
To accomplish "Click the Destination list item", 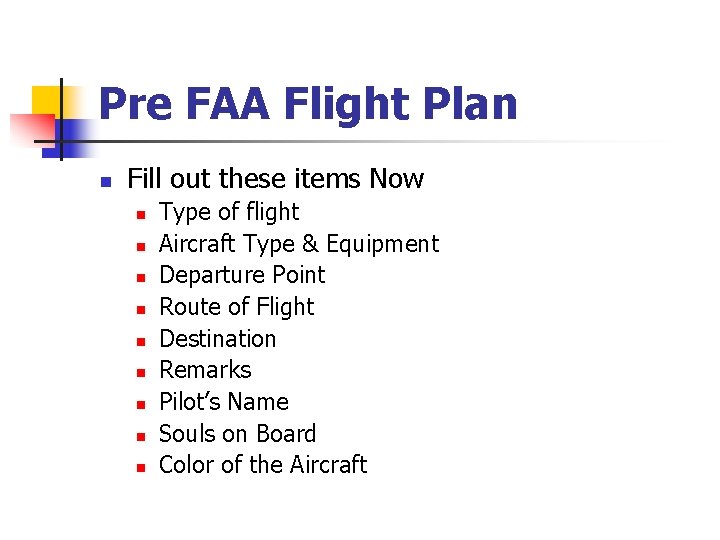I will click(x=217, y=339).
